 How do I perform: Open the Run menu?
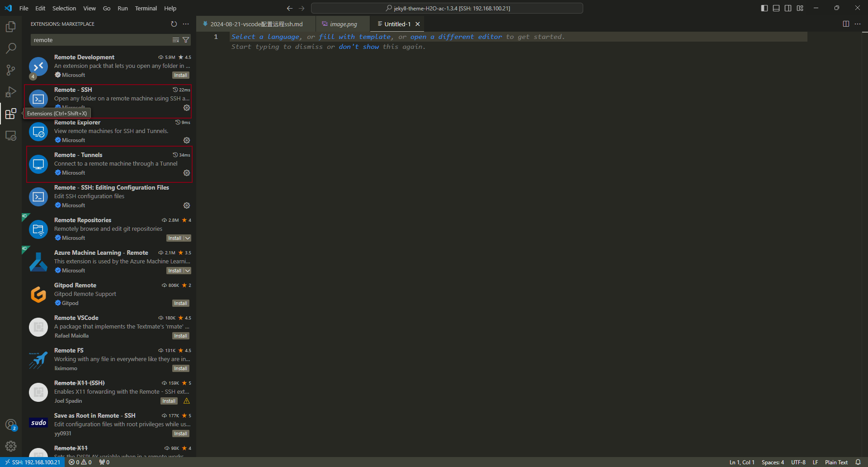(123, 8)
